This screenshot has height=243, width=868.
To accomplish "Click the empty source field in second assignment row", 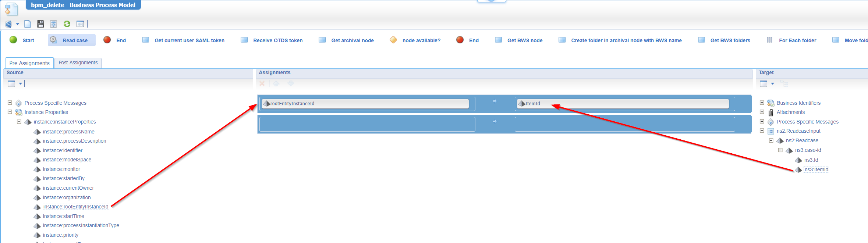I will 367,124.
